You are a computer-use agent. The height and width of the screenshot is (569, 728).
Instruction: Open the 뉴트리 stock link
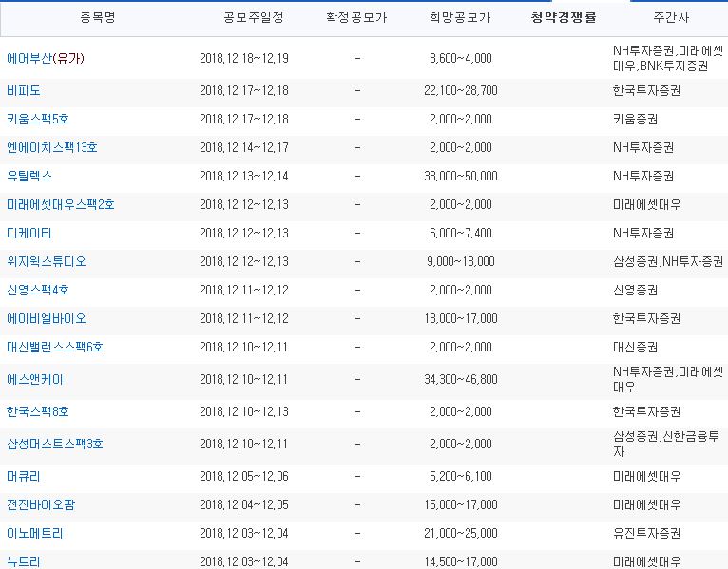pos(23,561)
